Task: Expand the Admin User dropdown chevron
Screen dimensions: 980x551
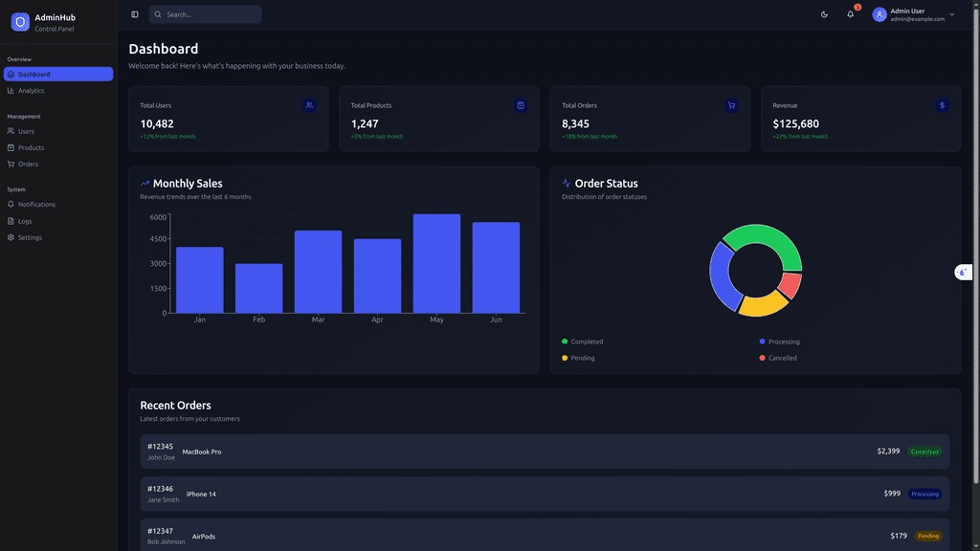Action: pos(952,14)
